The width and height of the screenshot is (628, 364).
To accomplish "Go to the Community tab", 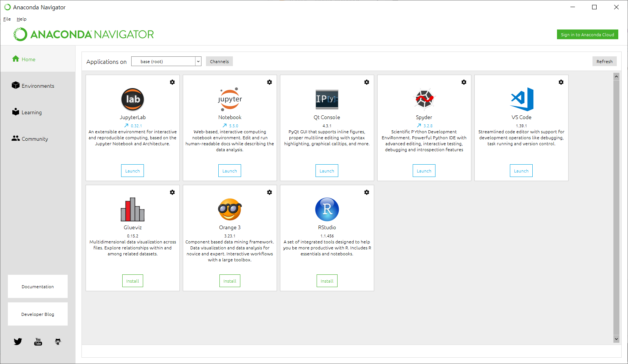I will tap(38, 139).
